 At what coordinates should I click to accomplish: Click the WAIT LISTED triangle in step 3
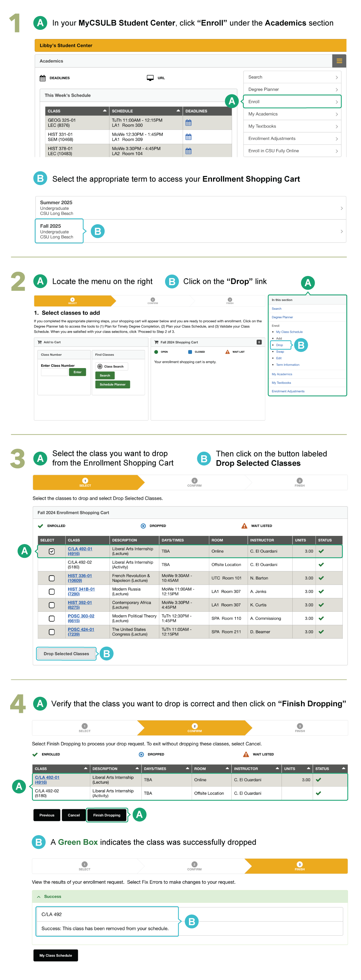pos(244,526)
